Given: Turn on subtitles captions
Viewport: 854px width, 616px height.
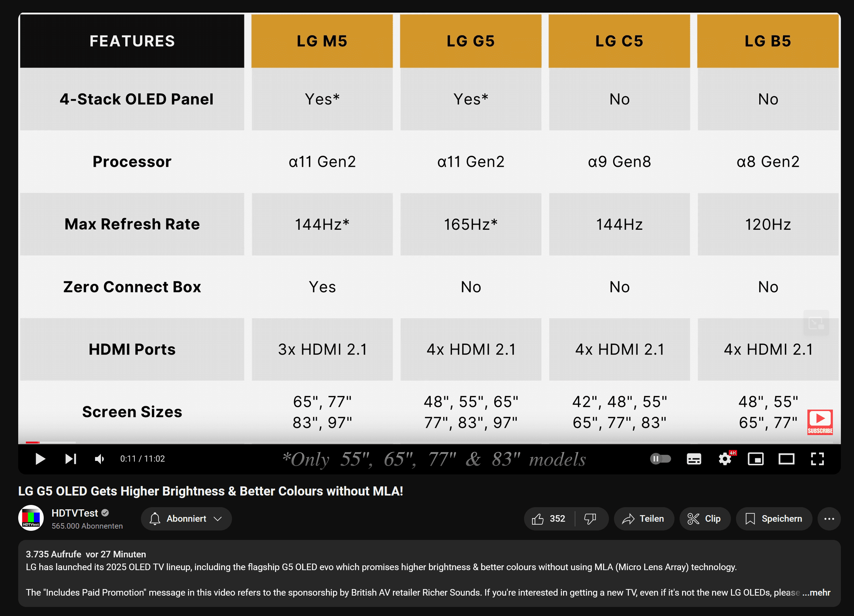Looking at the screenshot, I should point(694,459).
